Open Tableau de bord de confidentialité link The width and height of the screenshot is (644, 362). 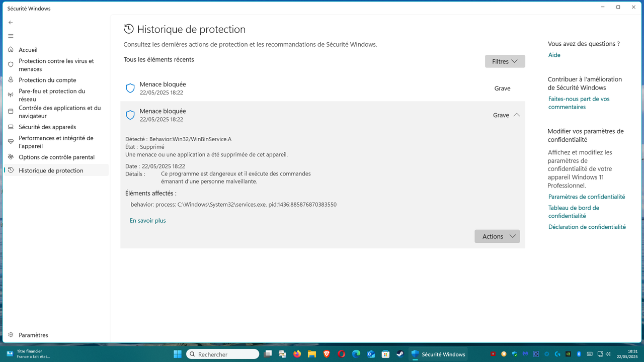574,212
